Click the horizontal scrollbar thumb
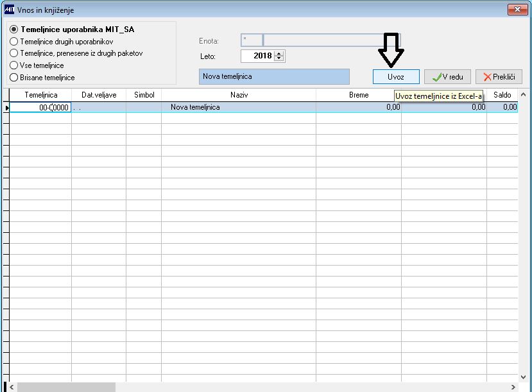This screenshot has width=532, height=392. click(x=66, y=387)
